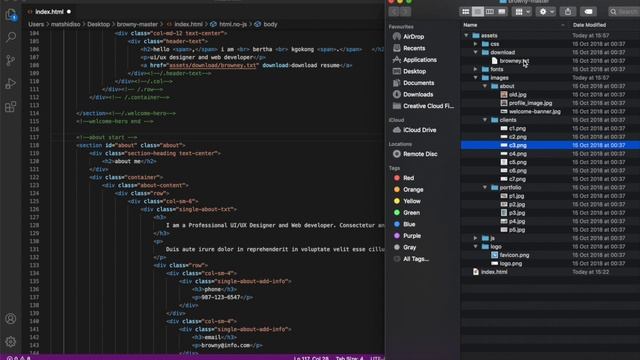The image size is (640, 360).
Task: Sort by Date Modified column header
Action: click(589, 25)
